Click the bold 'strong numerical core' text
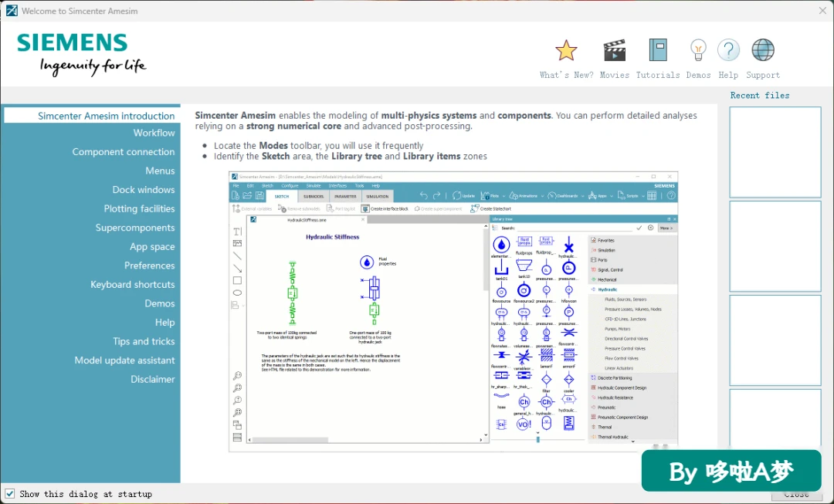Viewport: 834px width, 504px height. (x=293, y=127)
